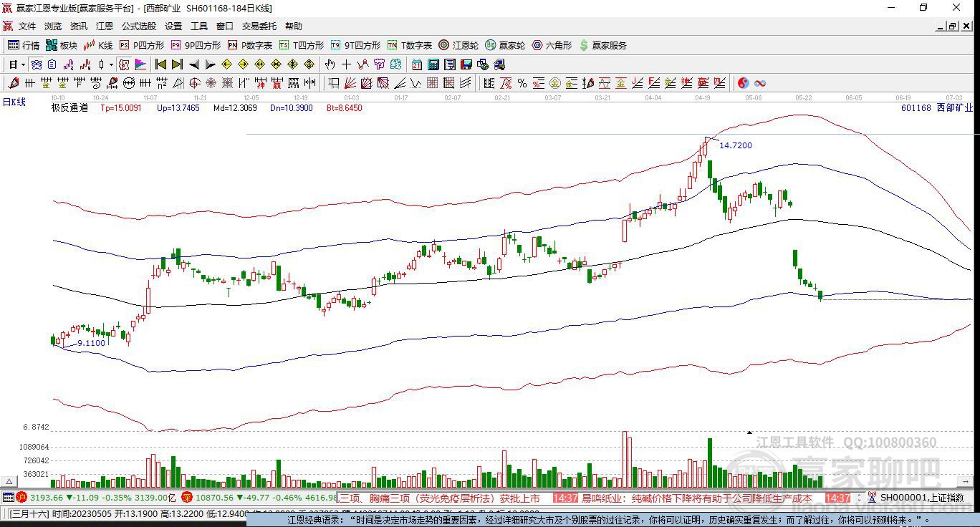Image resolution: width=980 pixels, height=527 pixels.
Task: Step back with black left arrow
Action: [x=193, y=64]
